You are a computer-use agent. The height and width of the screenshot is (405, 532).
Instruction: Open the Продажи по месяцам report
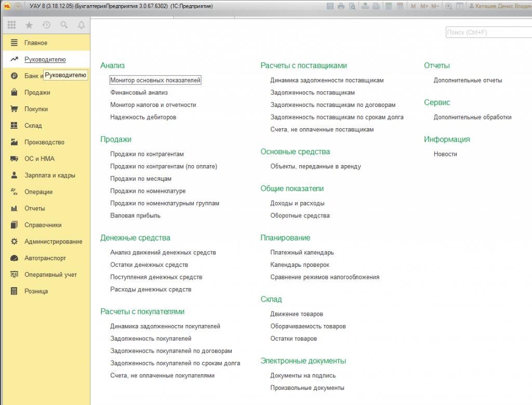click(x=141, y=179)
